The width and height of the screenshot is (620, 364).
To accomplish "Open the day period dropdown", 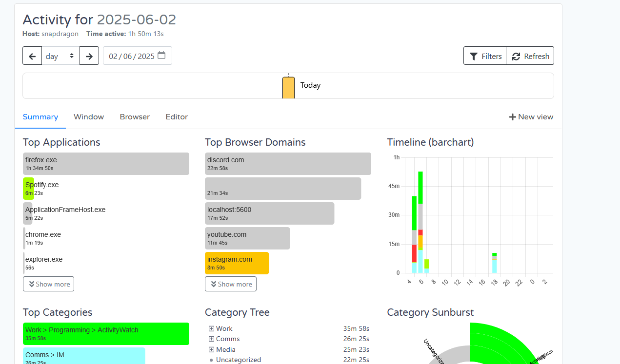I will (x=60, y=56).
